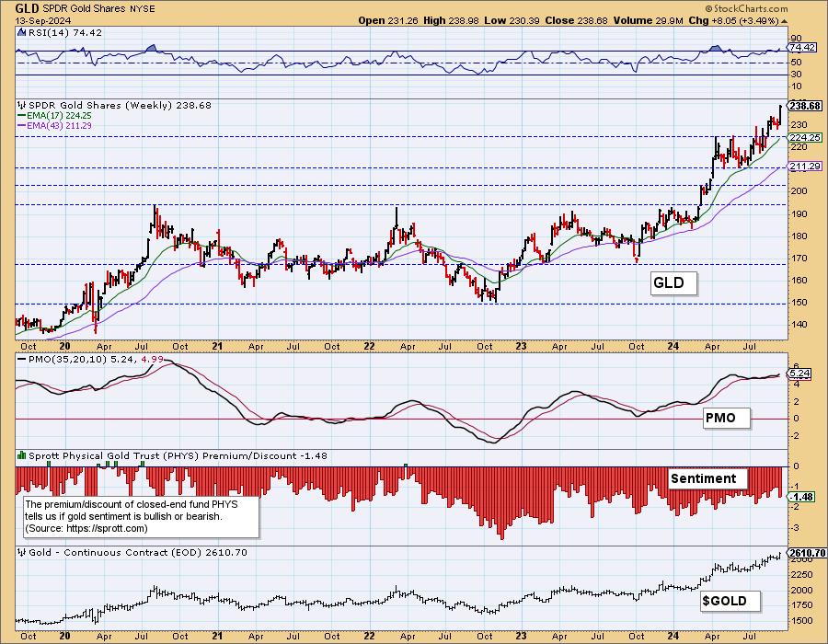Click the High 238.98 value

tap(451, 20)
